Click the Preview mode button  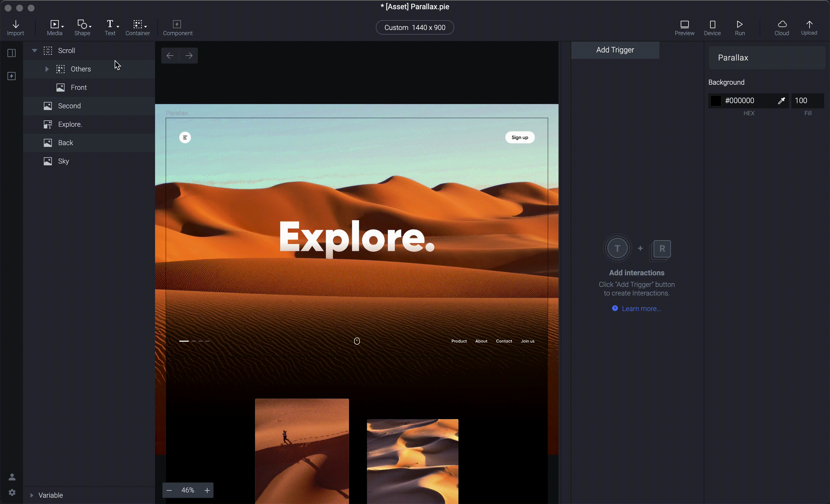pos(685,27)
